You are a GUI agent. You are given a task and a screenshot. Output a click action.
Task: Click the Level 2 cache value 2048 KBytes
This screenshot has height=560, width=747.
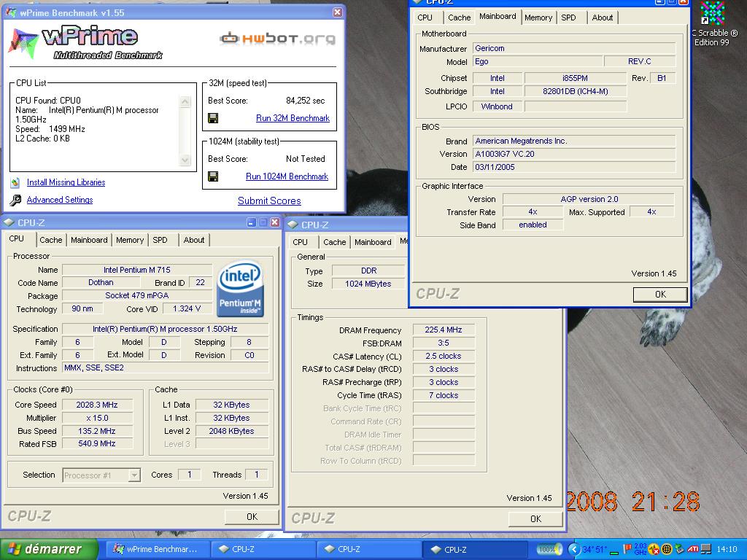(231, 431)
